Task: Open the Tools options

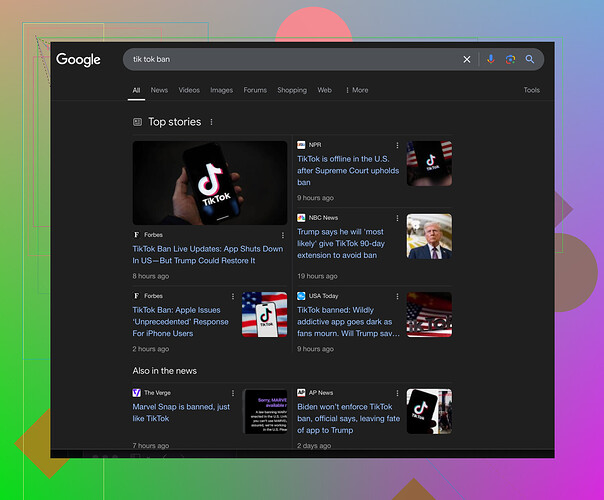Action: click(x=531, y=90)
